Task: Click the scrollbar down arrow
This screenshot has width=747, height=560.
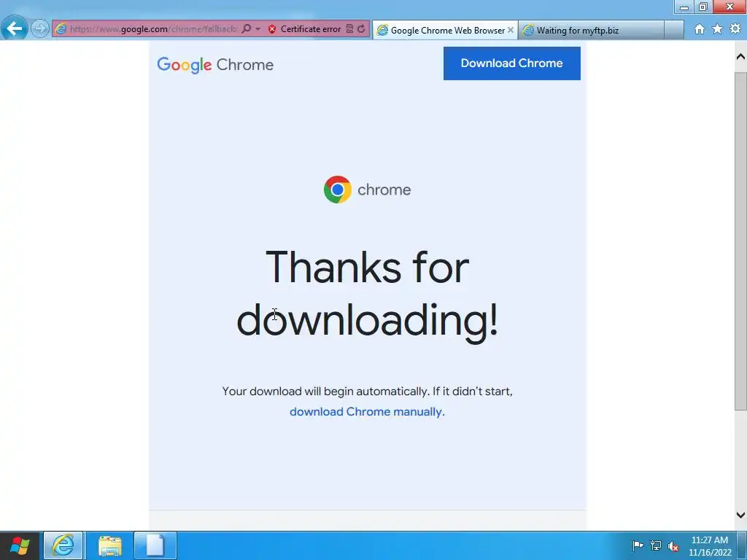Action: click(x=740, y=515)
